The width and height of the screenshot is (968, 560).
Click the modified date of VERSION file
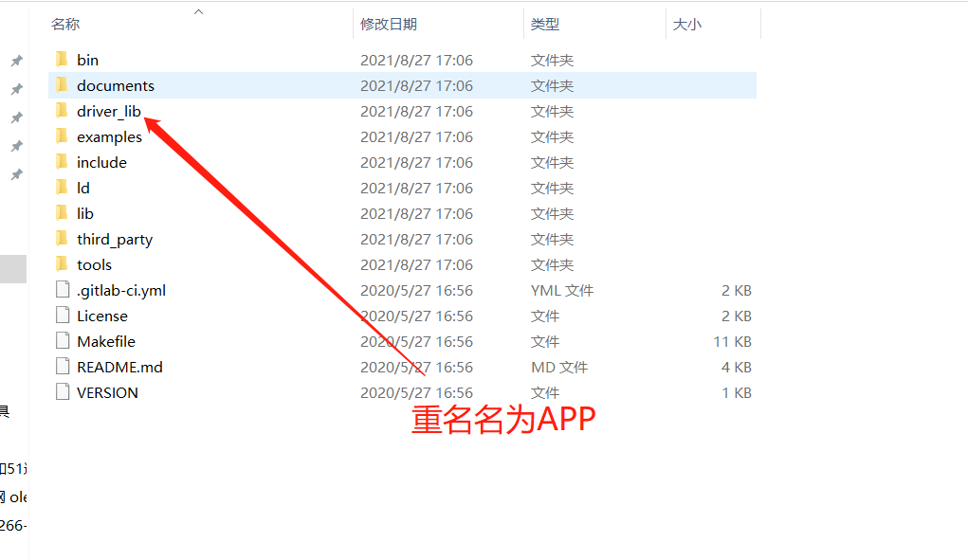tap(417, 393)
